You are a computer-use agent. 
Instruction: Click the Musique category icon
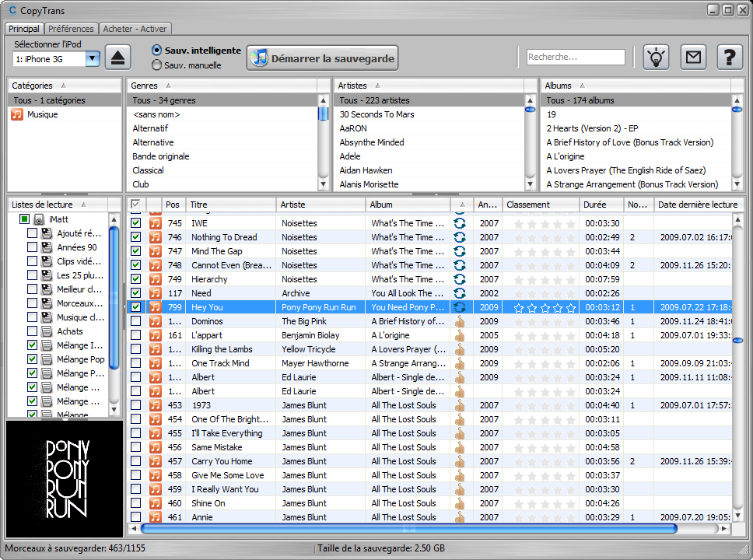coord(17,114)
